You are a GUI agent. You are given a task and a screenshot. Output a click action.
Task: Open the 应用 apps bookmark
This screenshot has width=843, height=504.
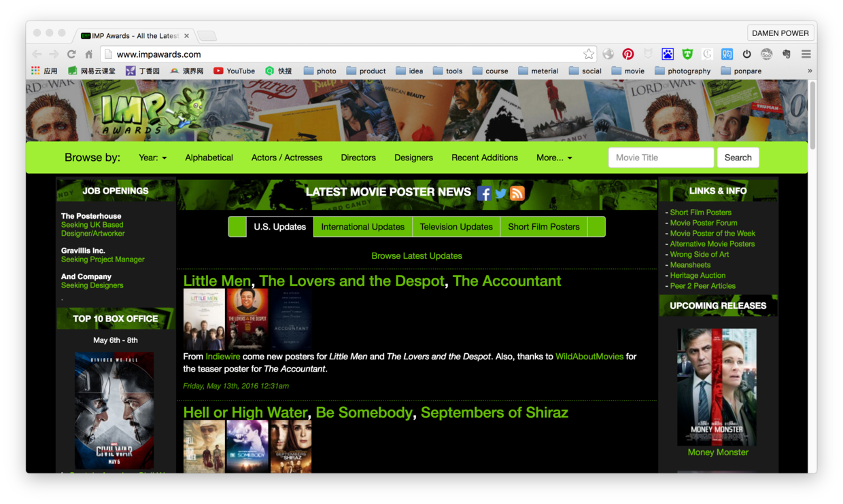pos(45,71)
